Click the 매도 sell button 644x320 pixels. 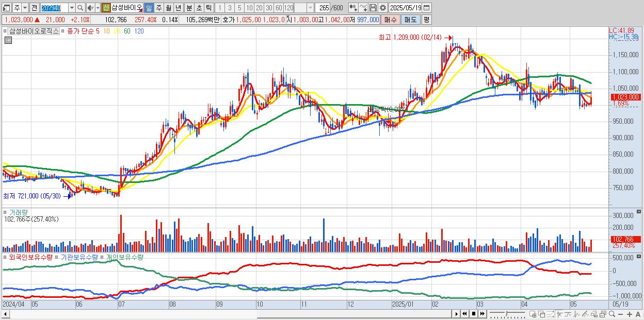pos(410,20)
